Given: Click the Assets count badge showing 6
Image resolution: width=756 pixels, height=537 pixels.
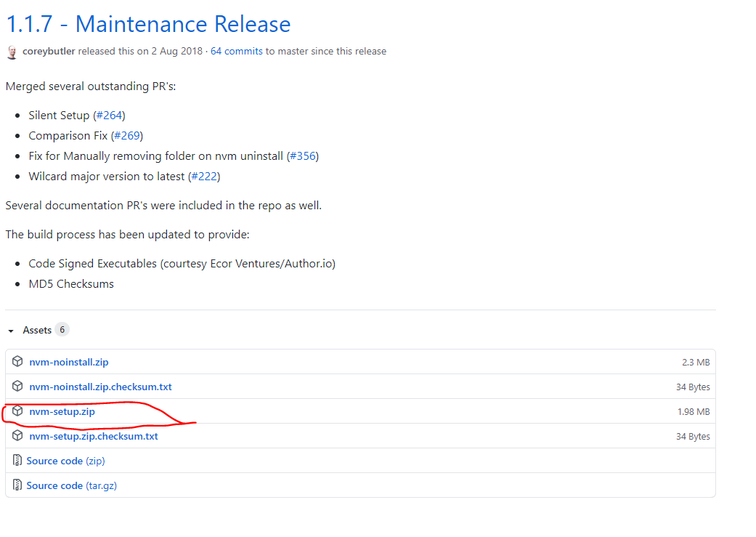Looking at the screenshot, I should click(x=62, y=329).
